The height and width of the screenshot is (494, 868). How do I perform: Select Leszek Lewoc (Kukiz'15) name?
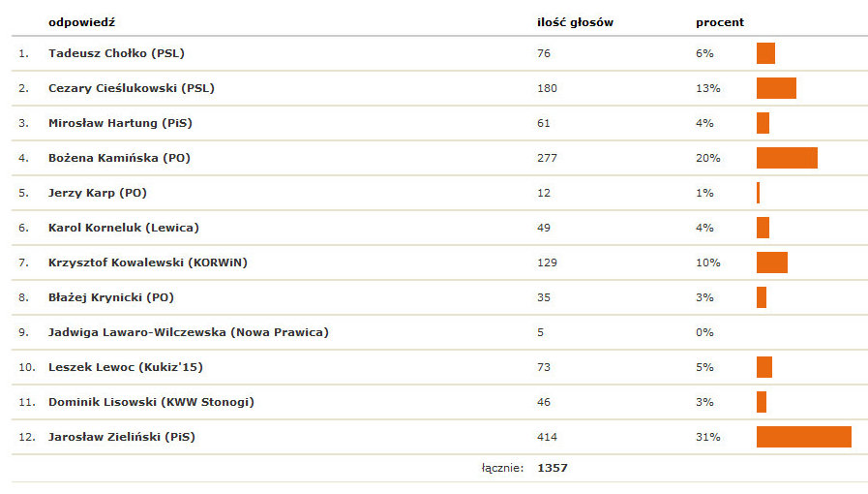(x=125, y=367)
